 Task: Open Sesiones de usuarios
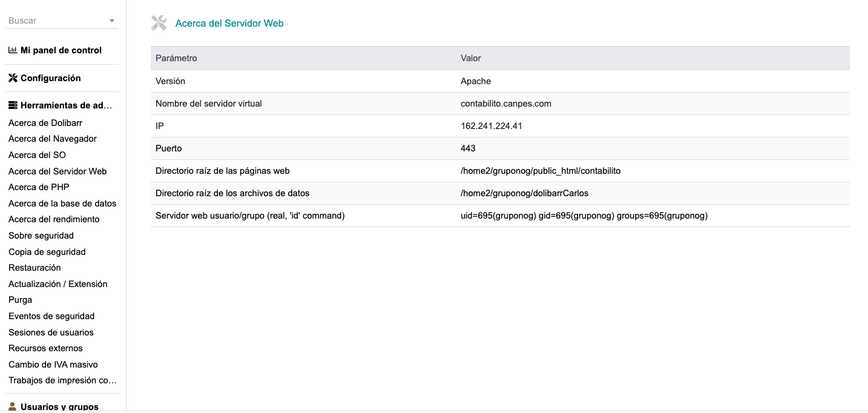point(51,332)
